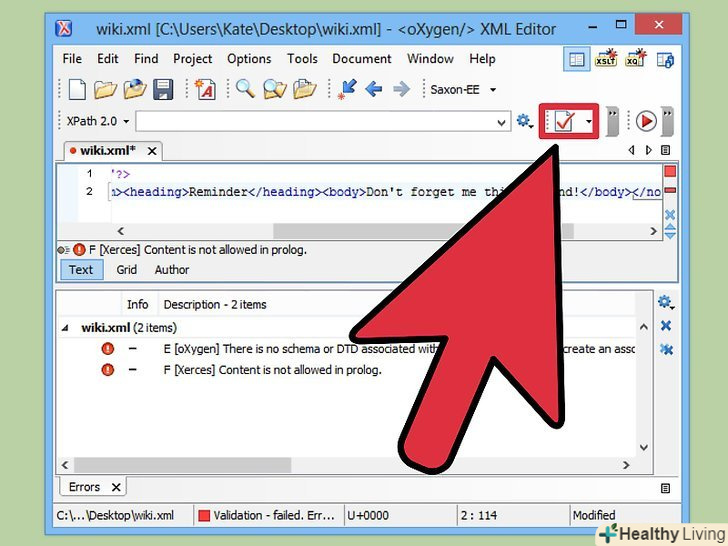Open the Edit menu
Screen dimensions: 728x546
coord(108,59)
